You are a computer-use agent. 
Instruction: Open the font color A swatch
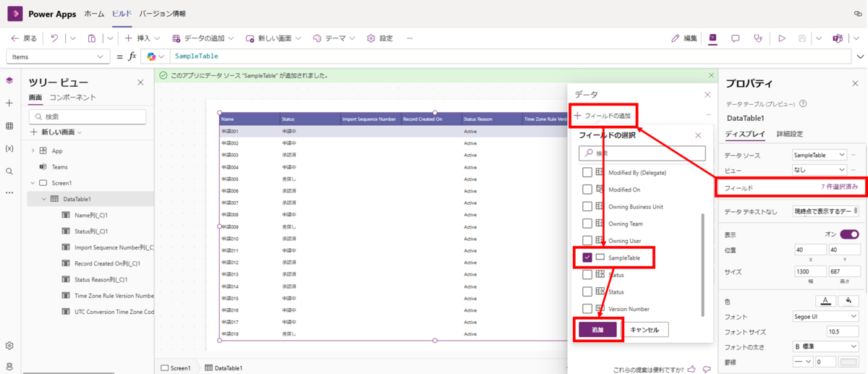[x=825, y=301]
